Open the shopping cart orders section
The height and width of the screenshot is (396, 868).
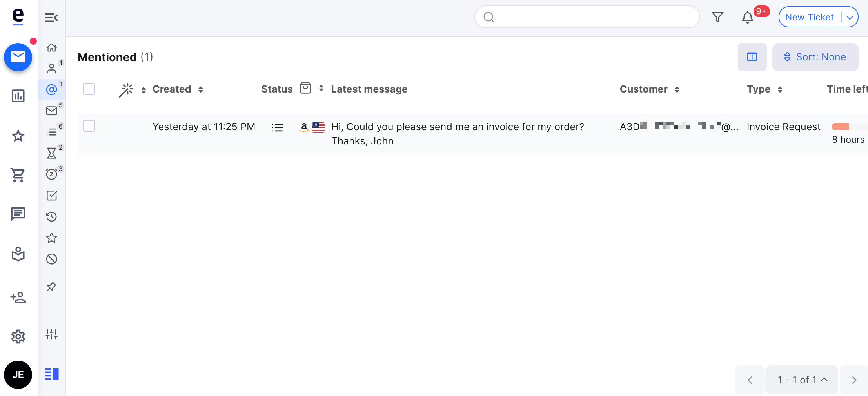(x=18, y=175)
